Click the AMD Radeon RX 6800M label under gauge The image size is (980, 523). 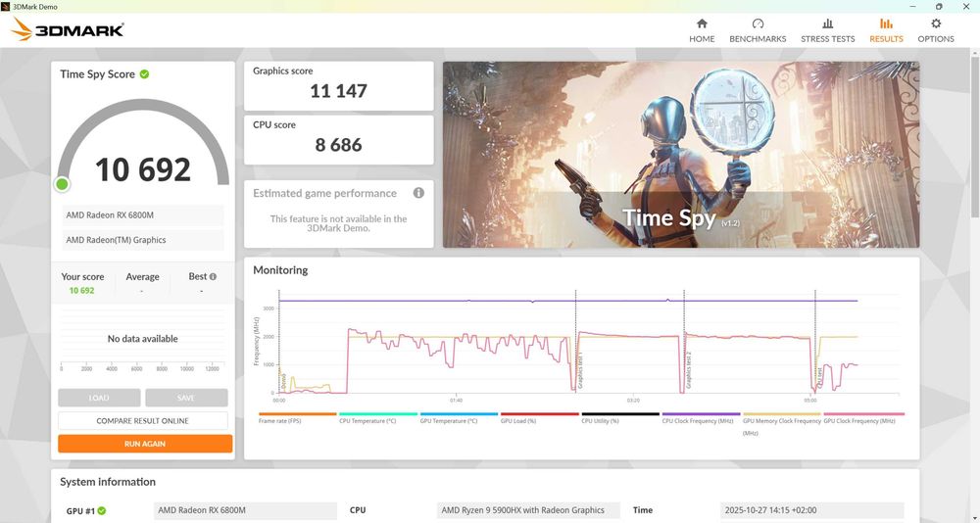pos(142,214)
